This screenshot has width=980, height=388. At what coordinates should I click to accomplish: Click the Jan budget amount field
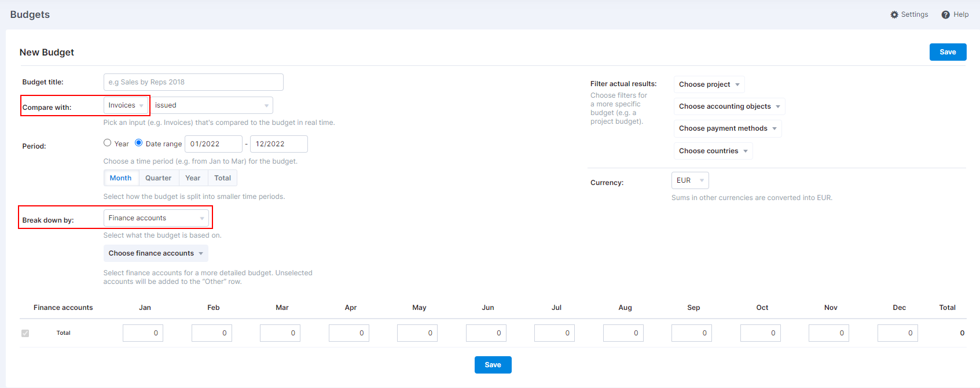pos(143,333)
